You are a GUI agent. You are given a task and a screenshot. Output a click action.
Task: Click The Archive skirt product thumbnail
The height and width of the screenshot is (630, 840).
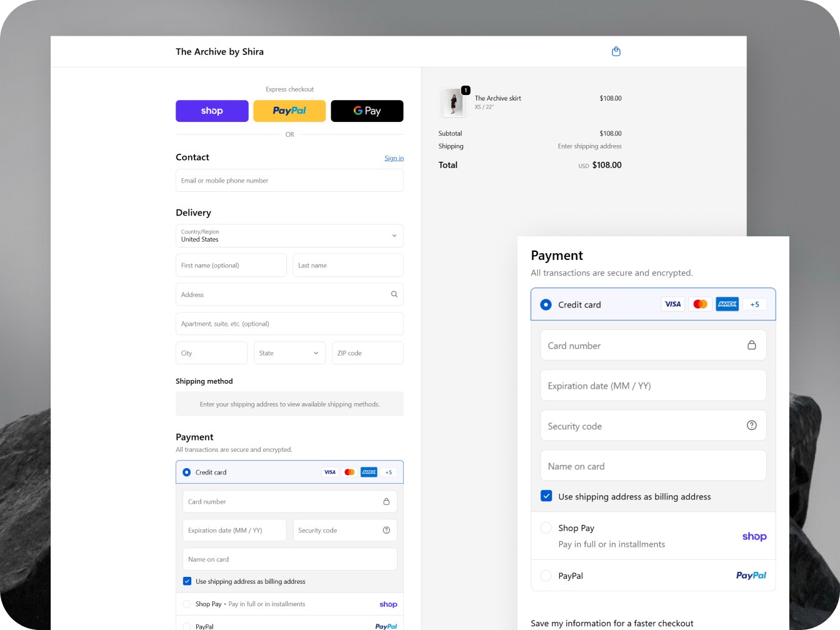click(452, 102)
